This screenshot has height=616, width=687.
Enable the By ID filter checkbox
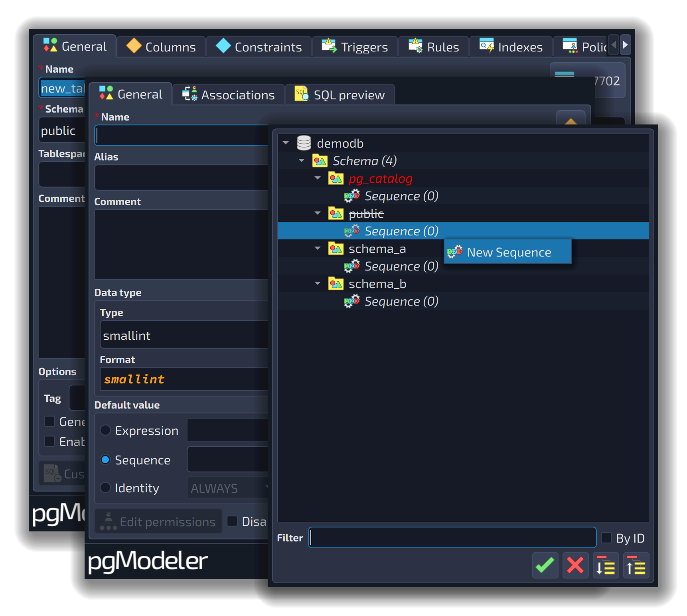606,538
